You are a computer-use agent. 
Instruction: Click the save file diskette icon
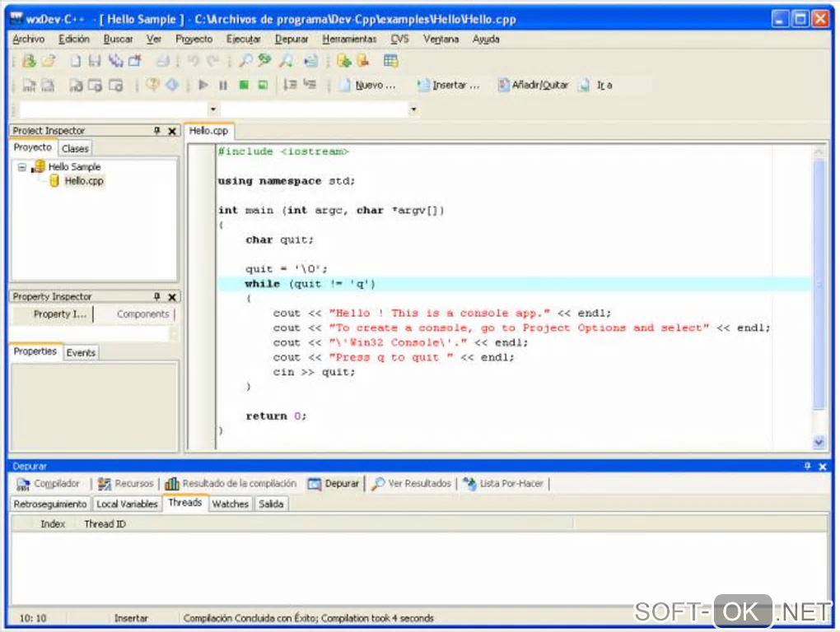tap(95, 61)
